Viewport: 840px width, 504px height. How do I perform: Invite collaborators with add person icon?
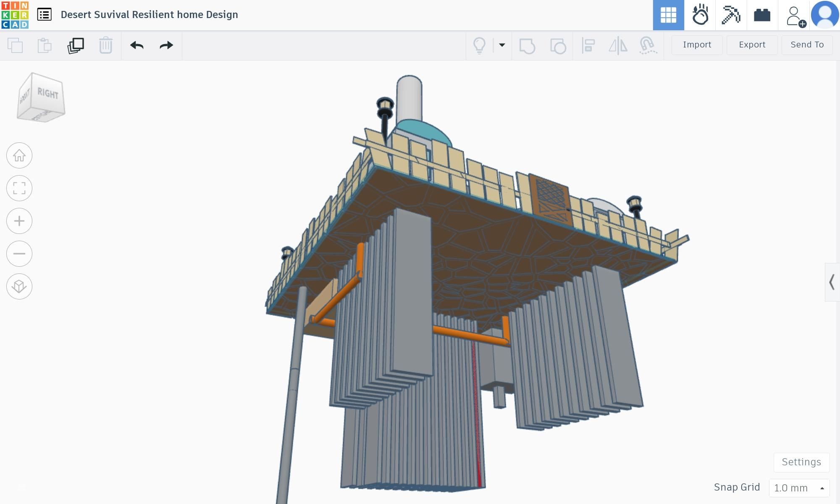(x=795, y=16)
